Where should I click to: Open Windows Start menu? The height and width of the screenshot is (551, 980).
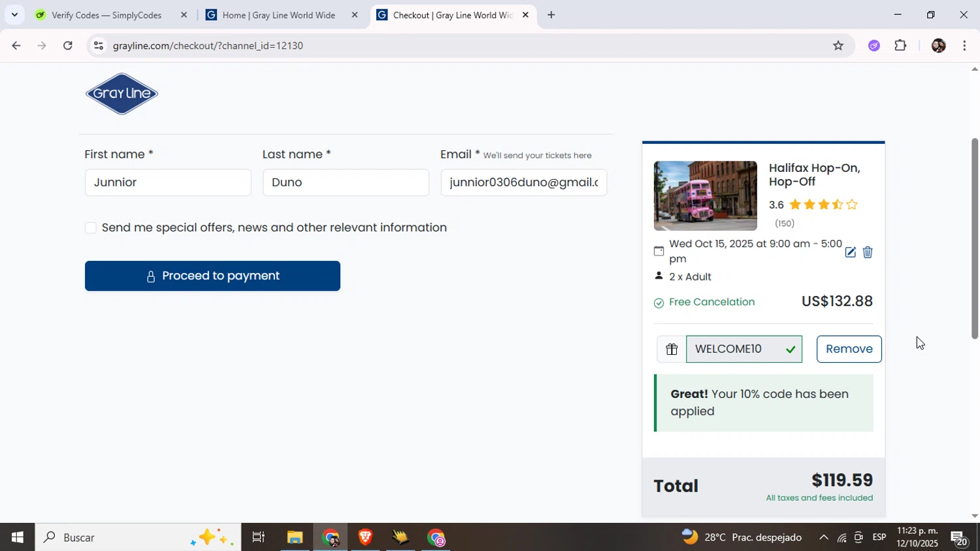17,537
